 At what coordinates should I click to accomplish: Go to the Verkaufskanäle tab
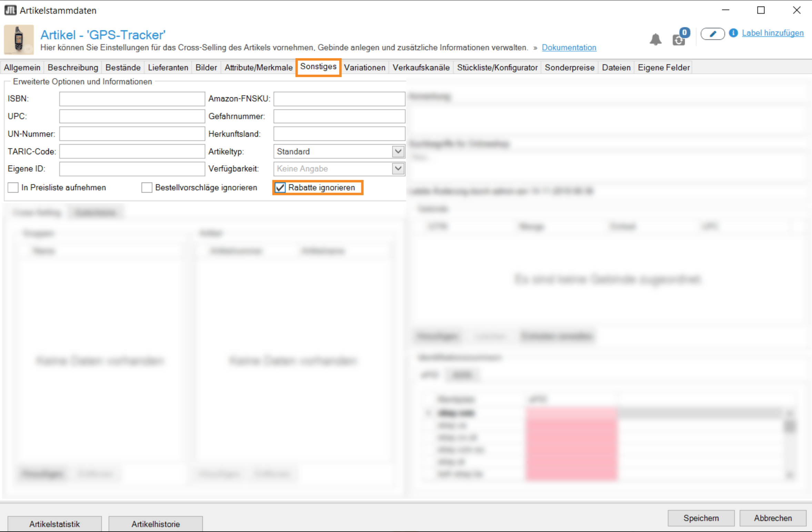tap(421, 68)
